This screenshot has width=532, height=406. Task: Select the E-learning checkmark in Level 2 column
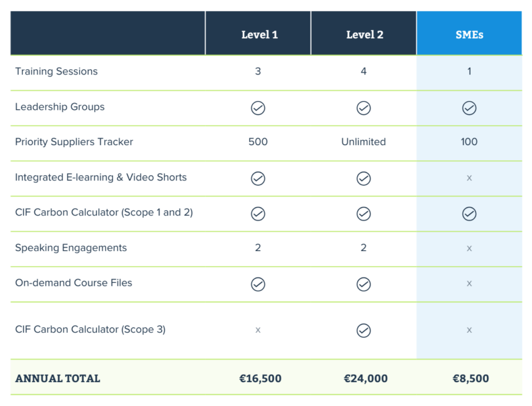(363, 178)
